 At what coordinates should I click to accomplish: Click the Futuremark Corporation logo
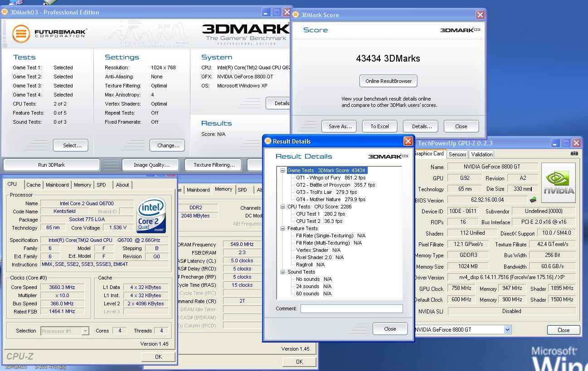pos(49,34)
